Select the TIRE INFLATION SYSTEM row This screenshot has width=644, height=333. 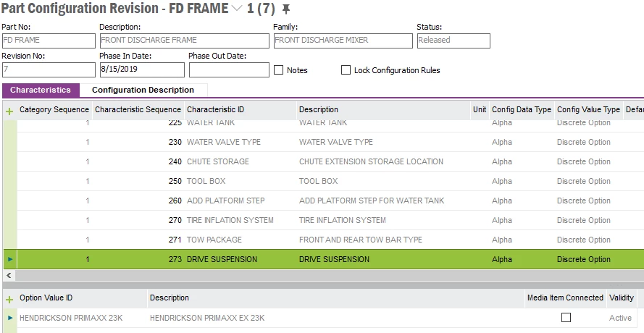tap(230, 220)
